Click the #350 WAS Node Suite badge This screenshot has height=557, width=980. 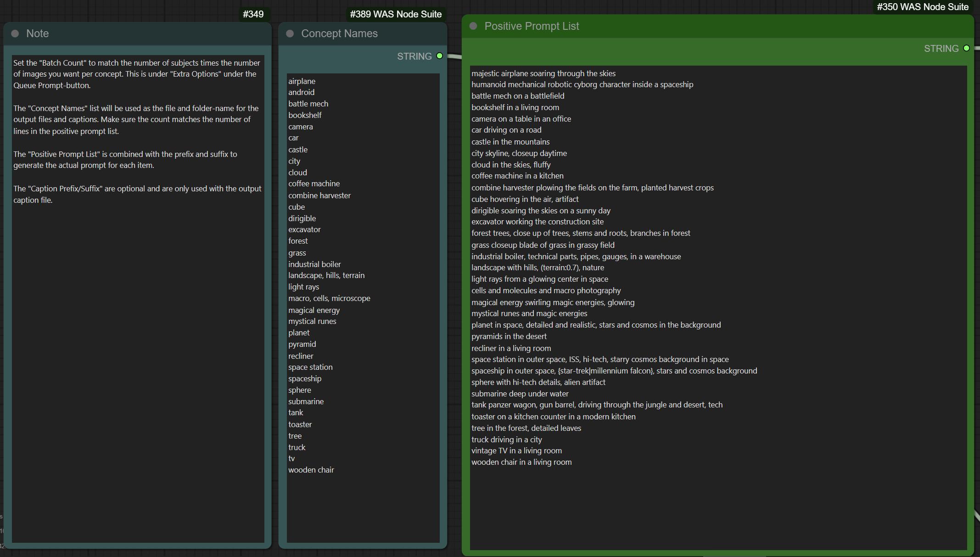(x=922, y=7)
